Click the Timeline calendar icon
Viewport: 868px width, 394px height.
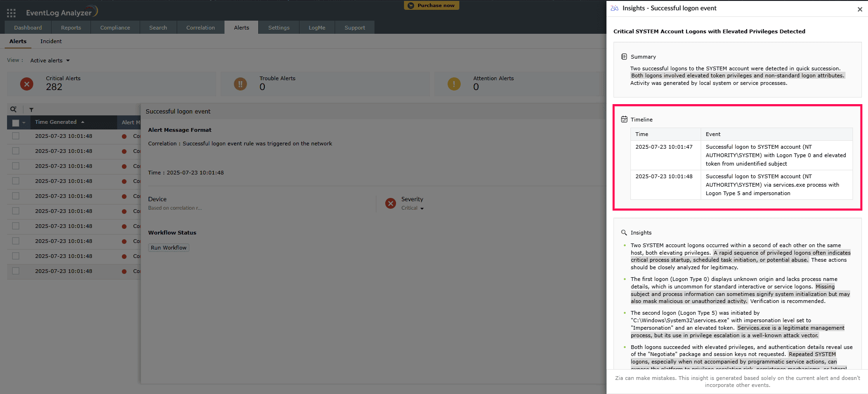pyautogui.click(x=624, y=120)
